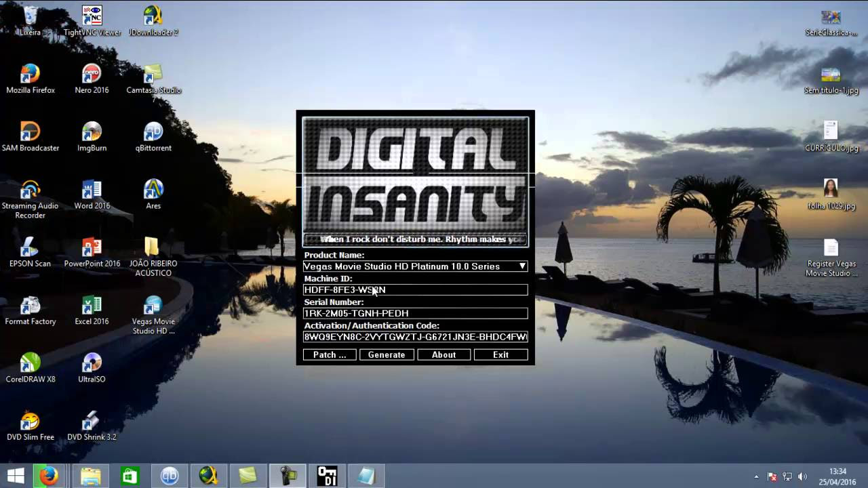Select the SAM Broadcaster desktop icon

30,136
